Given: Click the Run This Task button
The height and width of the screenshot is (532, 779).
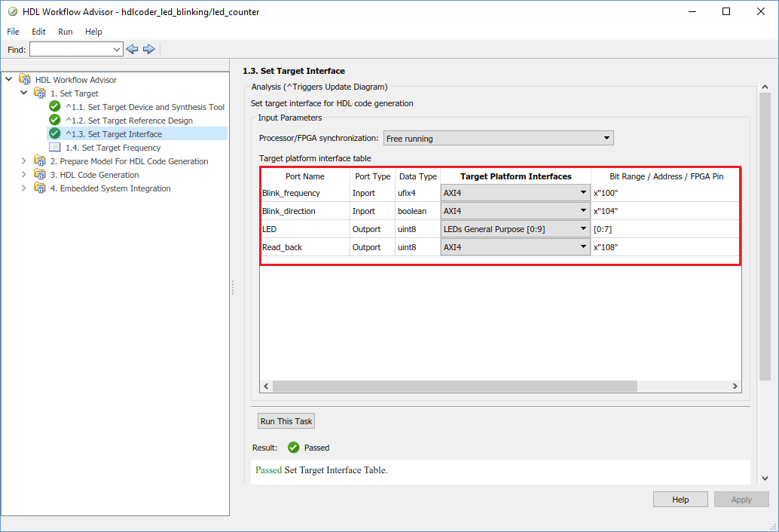Looking at the screenshot, I should click(x=286, y=421).
